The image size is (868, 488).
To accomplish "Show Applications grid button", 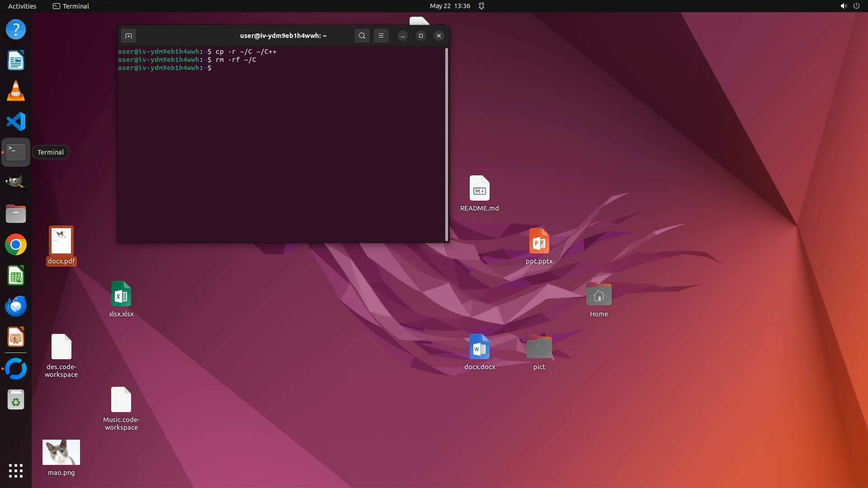I will pos(16,471).
